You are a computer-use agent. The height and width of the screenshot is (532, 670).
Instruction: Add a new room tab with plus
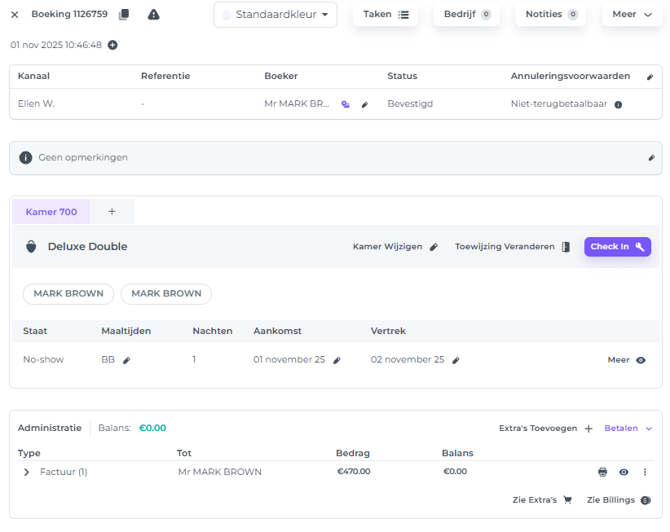tap(112, 212)
